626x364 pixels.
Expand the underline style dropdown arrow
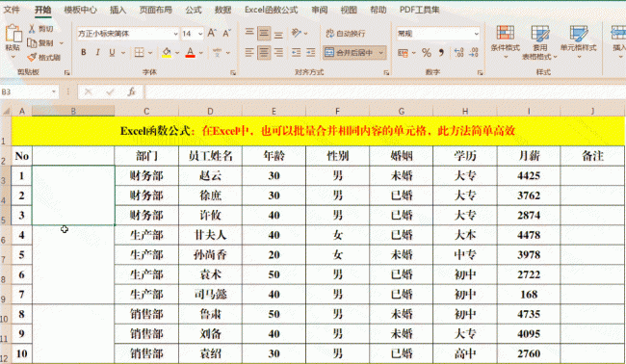[123, 52]
